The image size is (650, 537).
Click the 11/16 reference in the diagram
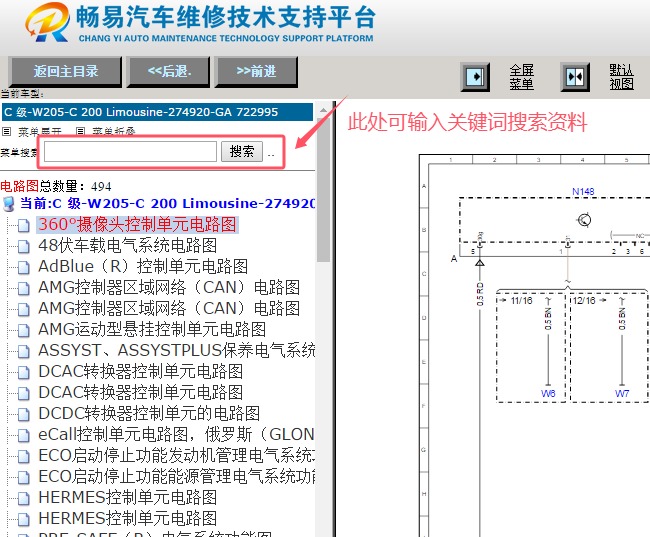click(x=521, y=301)
